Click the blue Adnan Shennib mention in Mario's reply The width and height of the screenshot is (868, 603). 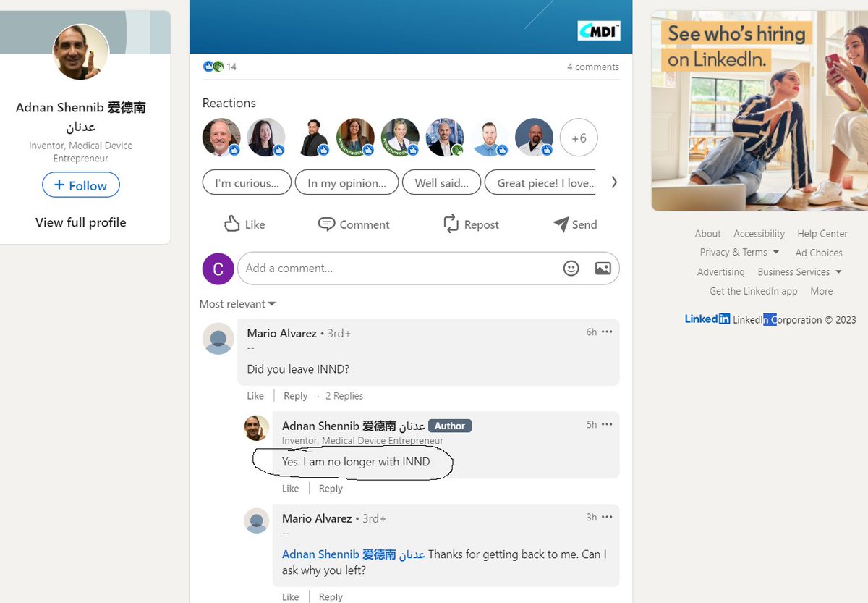pyautogui.click(x=353, y=554)
